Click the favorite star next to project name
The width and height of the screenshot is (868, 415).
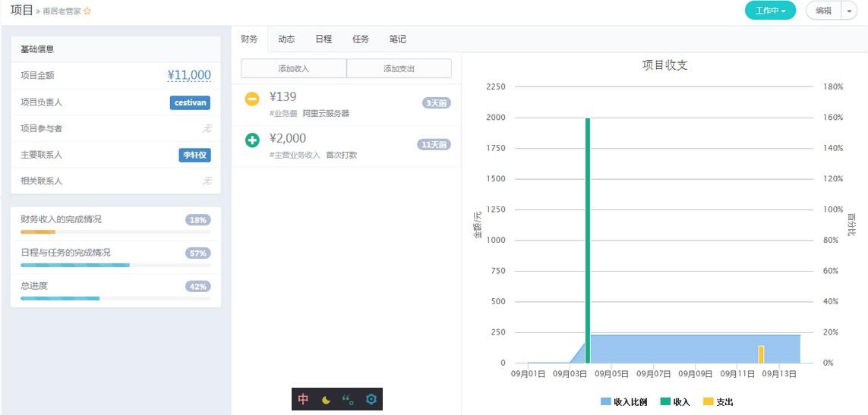coord(87,11)
